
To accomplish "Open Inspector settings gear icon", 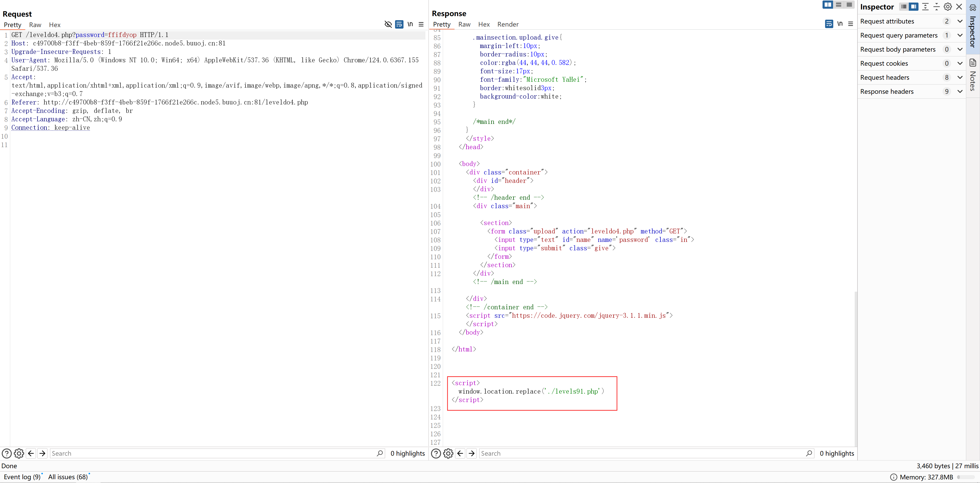I will [948, 6].
